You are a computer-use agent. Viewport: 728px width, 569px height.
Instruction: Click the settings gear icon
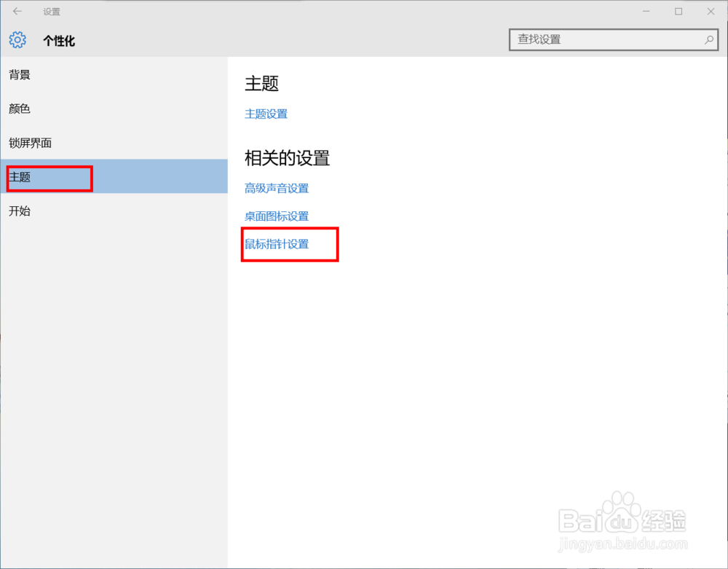[17, 40]
